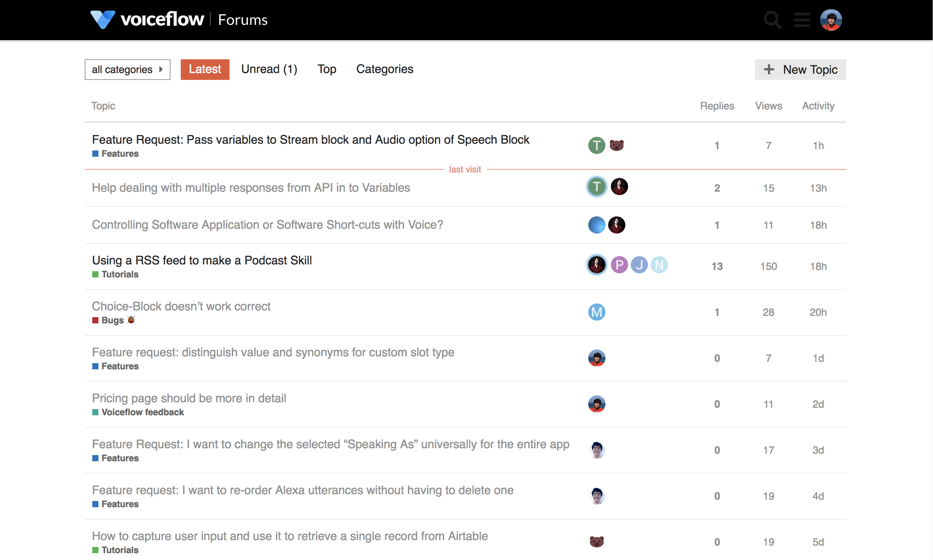This screenshot has height=560, width=933.
Task: Click blue M avatar on Choice-Block topic
Action: [x=597, y=312]
